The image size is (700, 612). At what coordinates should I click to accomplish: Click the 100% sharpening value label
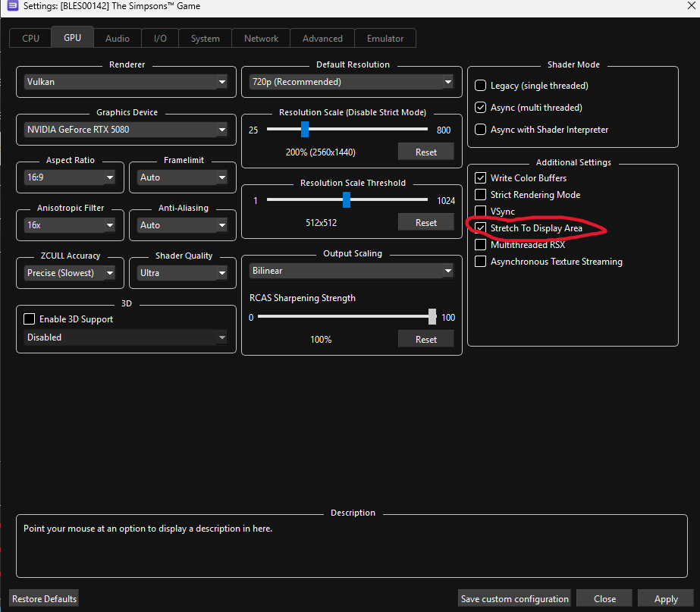point(321,340)
